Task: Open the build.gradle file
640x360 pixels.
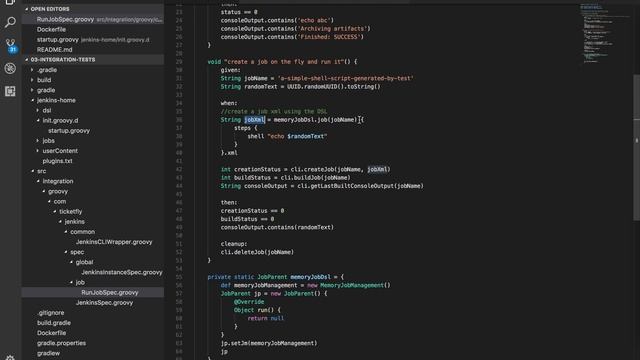Action: point(54,323)
